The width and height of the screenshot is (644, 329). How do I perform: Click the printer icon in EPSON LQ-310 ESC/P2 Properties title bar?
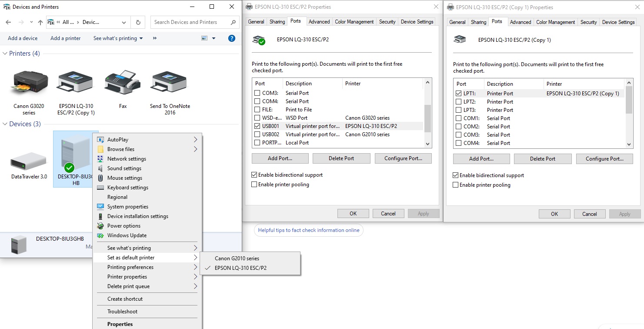point(249,7)
